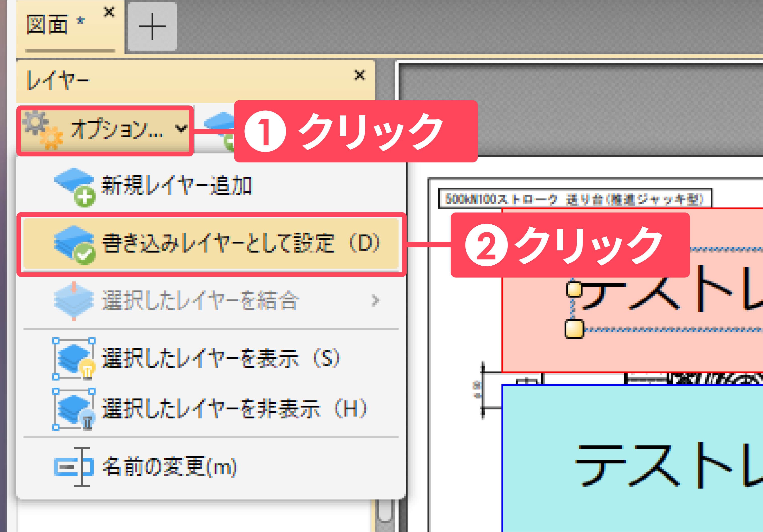Open a new tab with plus button
This screenshot has width=763, height=532.
click(152, 26)
